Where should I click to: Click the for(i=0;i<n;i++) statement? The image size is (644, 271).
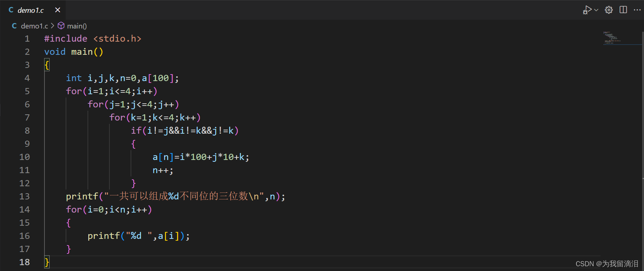click(x=109, y=210)
